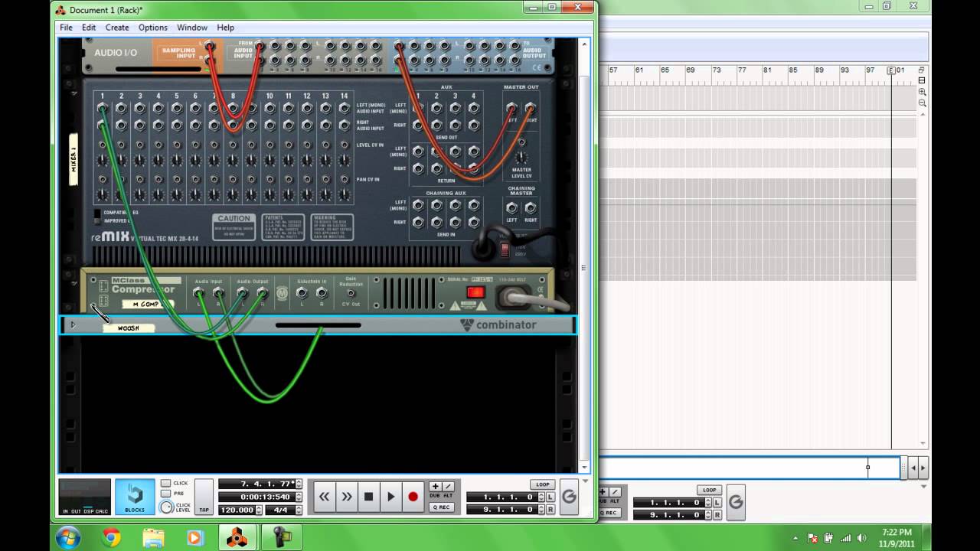Click the Tap tempo button
Viewport: 980px width, 551px height.
pos(204,497)
